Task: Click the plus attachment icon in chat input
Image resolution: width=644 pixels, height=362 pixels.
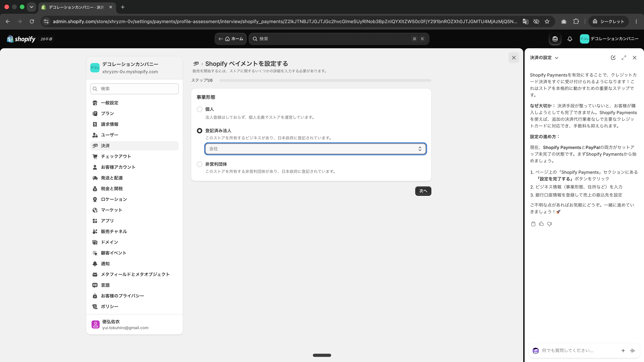Action: [623, 350]
